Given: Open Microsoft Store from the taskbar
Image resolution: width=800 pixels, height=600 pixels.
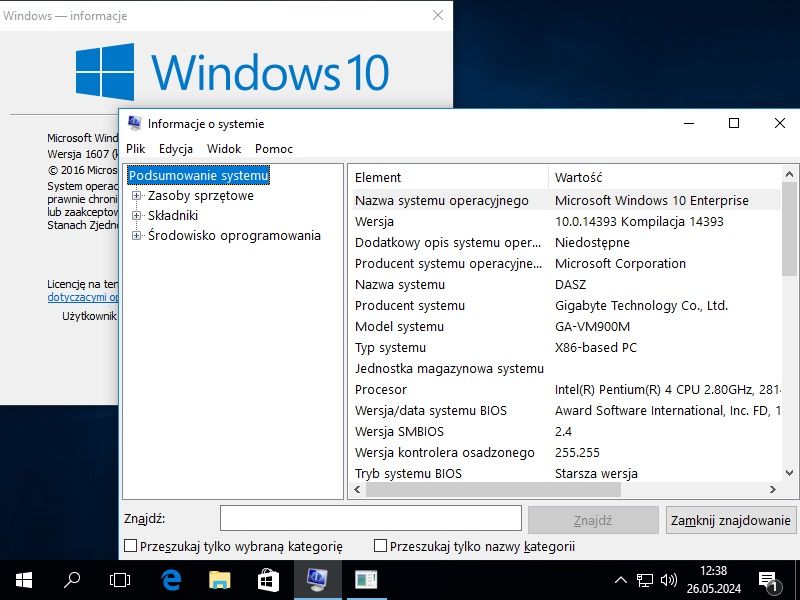Looking at the screenshot, I should click(x=268, y=580).
